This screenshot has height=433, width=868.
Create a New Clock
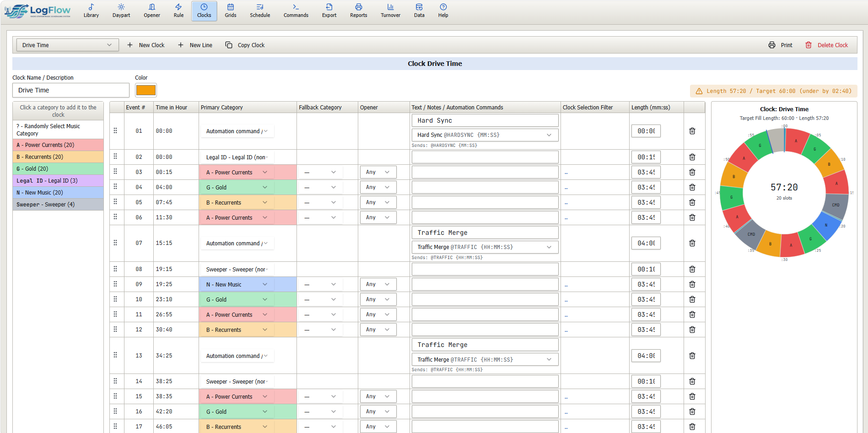click(146, 45)
